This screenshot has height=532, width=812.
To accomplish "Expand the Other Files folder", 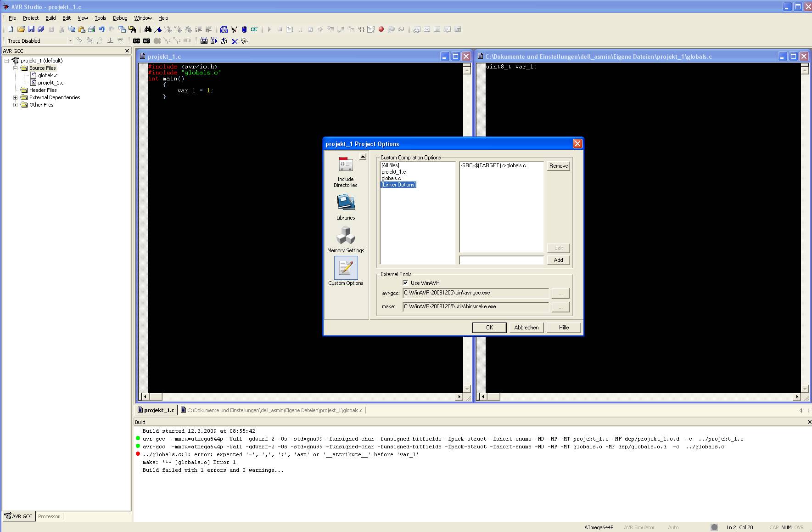I will [15, 105].
